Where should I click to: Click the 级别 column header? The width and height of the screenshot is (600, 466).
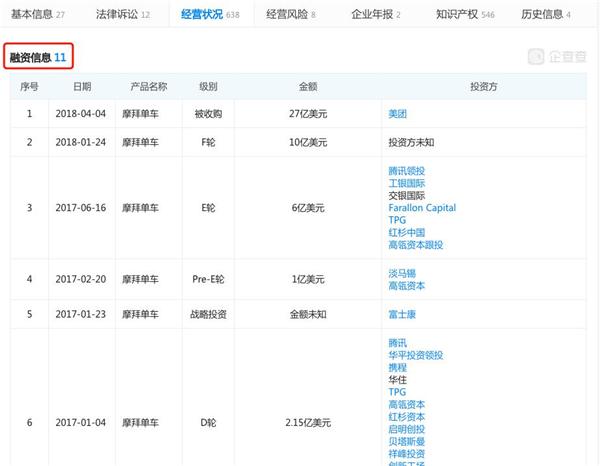click(x=208, y=86)
